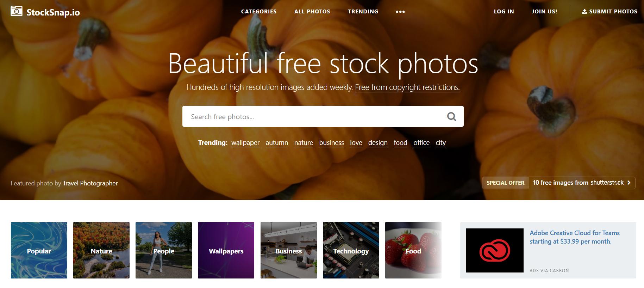
Task: Open the Trending page
Action: (363, 11)
